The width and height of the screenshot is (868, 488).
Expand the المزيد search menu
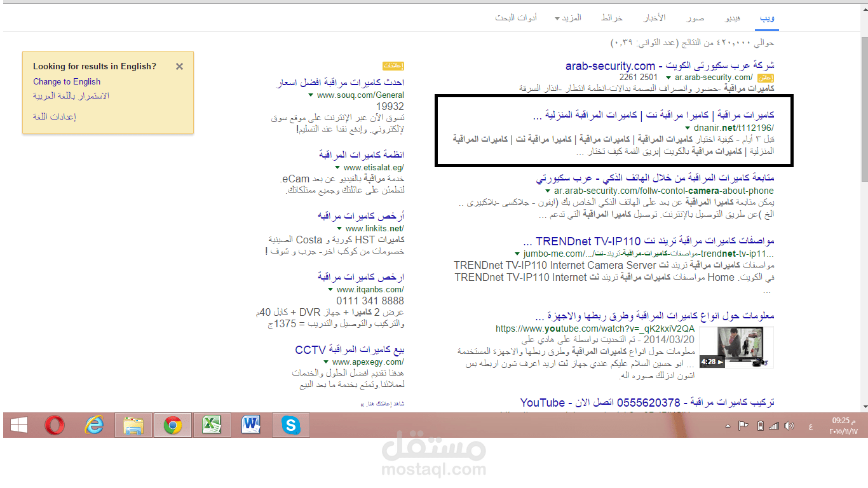pos(567,18)
